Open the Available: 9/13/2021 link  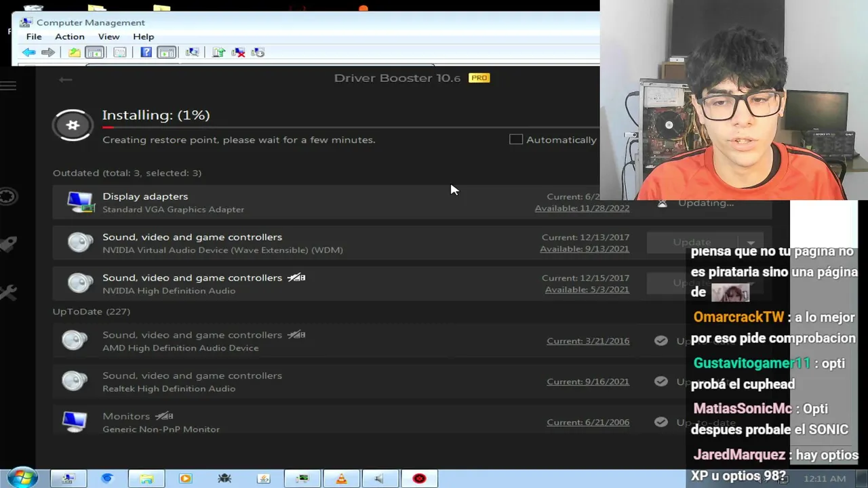[585, 249]
